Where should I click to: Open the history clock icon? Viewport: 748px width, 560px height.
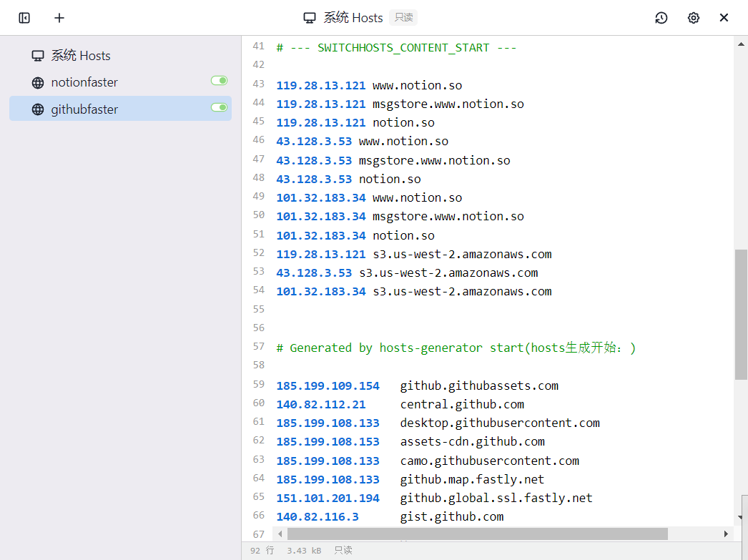tap(661, 18)
